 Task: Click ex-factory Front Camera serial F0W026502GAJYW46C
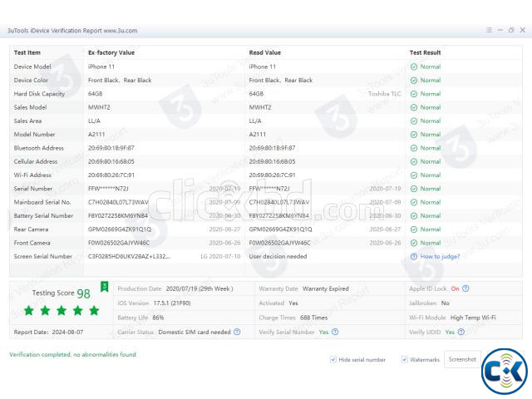[119, 243]
